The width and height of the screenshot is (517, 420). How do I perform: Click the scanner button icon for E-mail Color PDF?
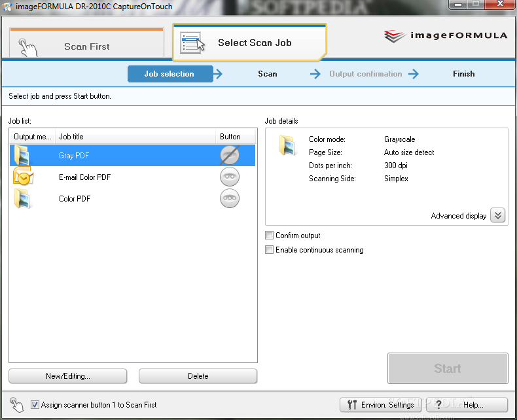pyautogui.click(x=230, y=177)
